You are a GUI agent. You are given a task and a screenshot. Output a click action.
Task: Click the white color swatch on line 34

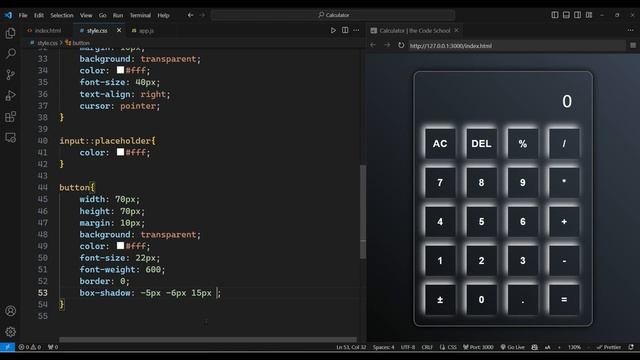120,70
